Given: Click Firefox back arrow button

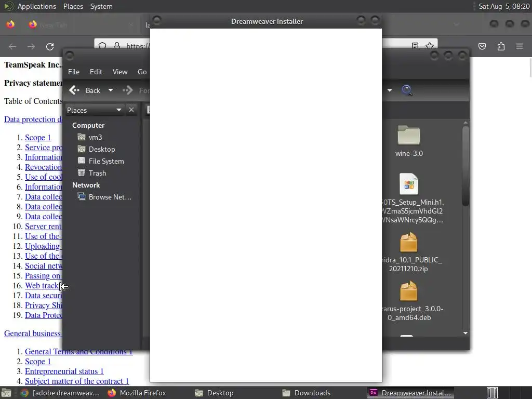Looking at the screenshot, I should click(x=12, y=46).
